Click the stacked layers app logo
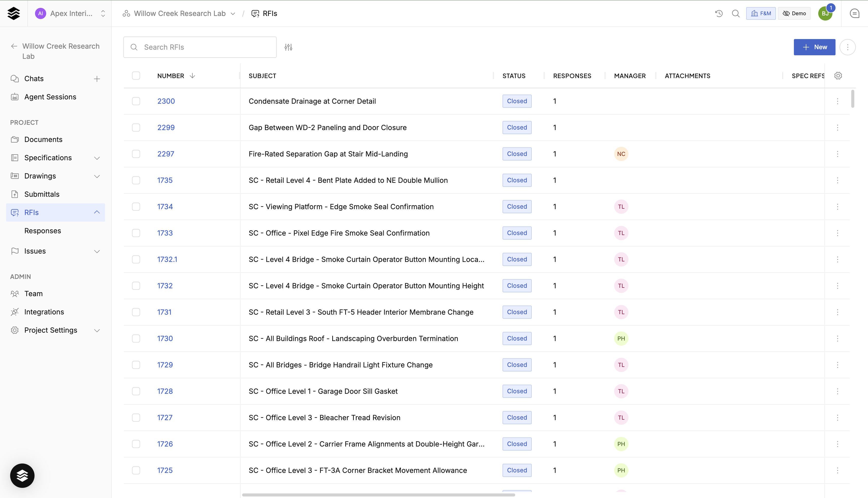 pos(14,13)
